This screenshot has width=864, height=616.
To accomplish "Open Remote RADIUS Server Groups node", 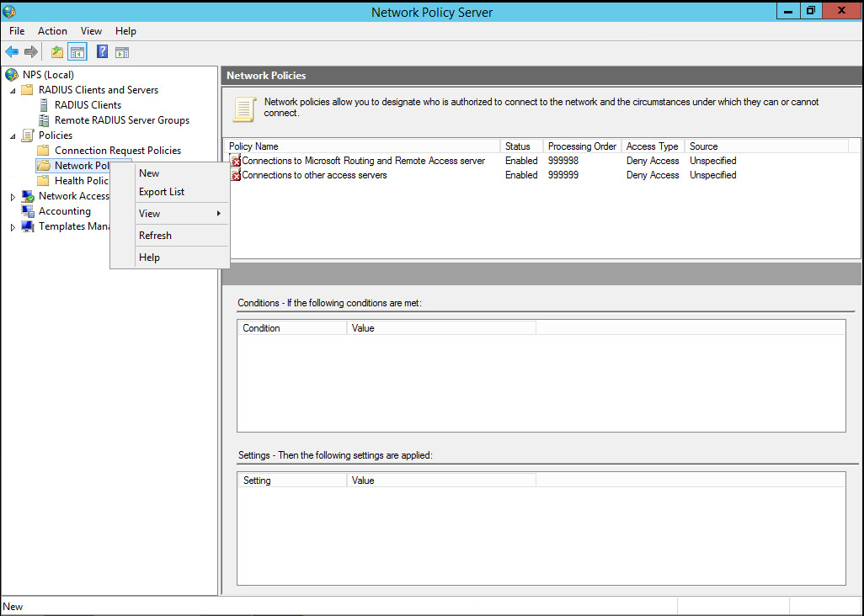I will [121, 120].
